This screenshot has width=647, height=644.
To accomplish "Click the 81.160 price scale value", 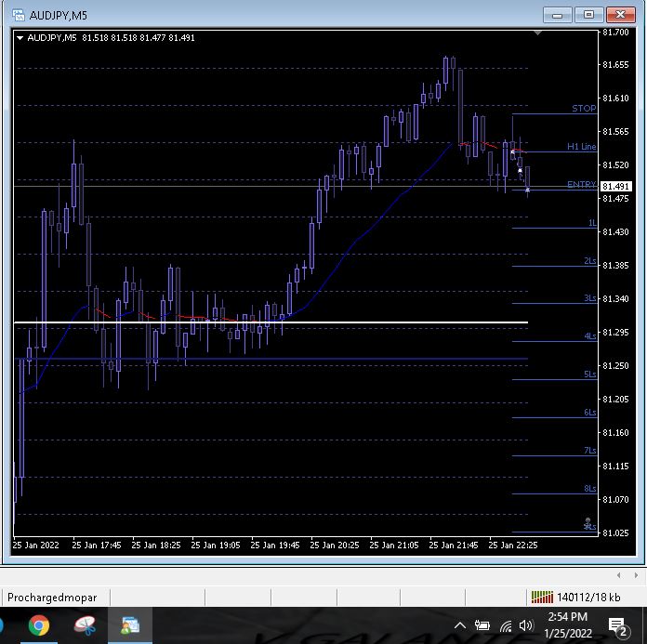I will (x=615, y=432).
